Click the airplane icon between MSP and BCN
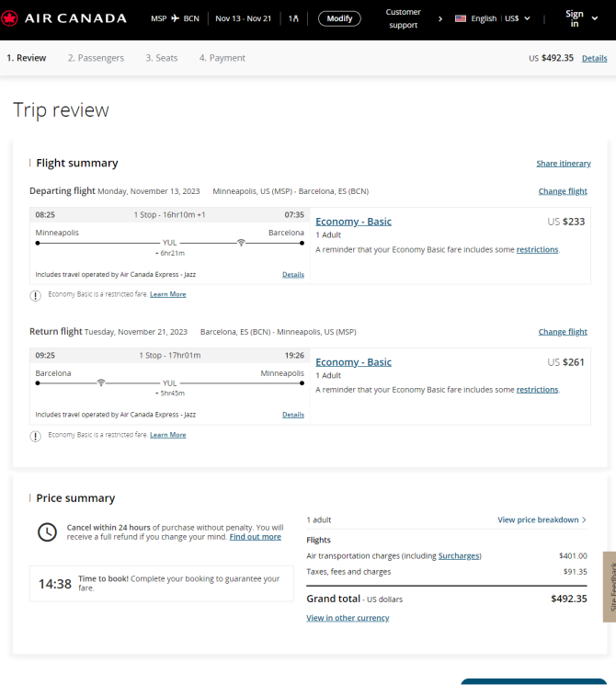This screenshot has width=616, height=685. [176, 18]
